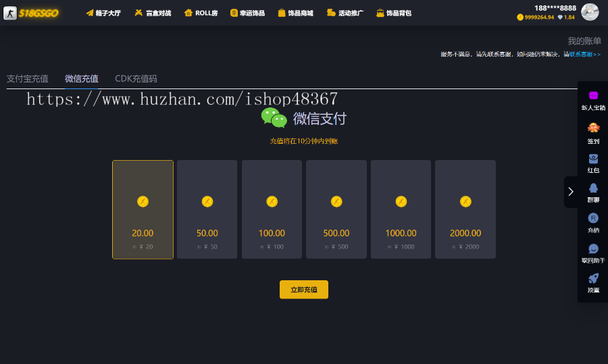
Task: Click the 518CSGO site logo
Action: pyautogui.click(x=30, y=14)
